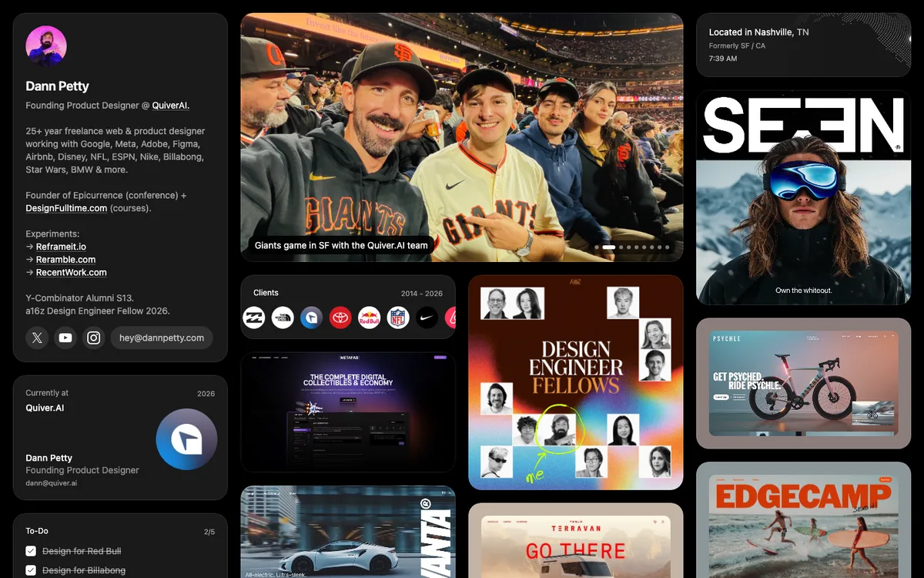Email hey@dannpetty.com button
Viewport: 924px width, 578px height.
tap(162, 338)
